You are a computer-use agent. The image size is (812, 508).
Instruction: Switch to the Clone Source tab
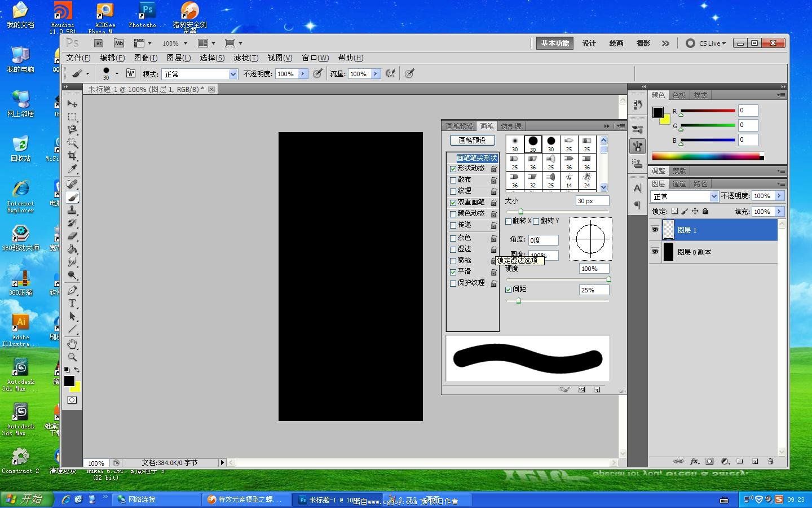(511, 126)
